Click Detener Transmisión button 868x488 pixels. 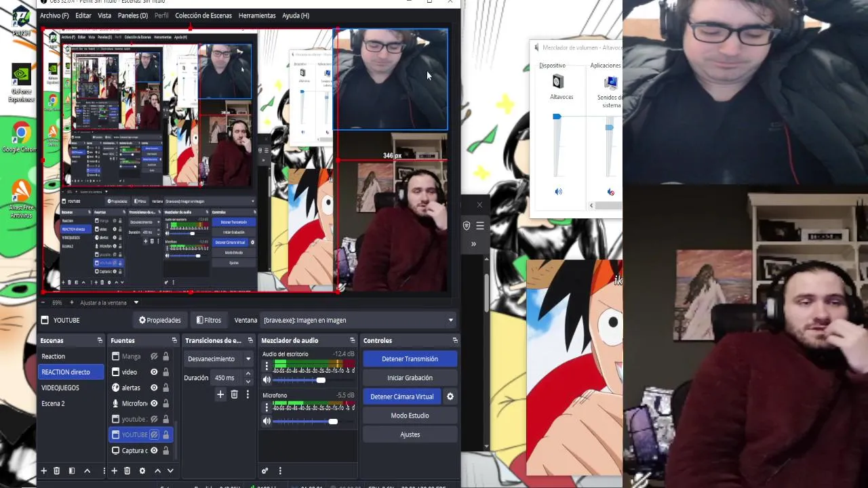(x=410, y=359)
